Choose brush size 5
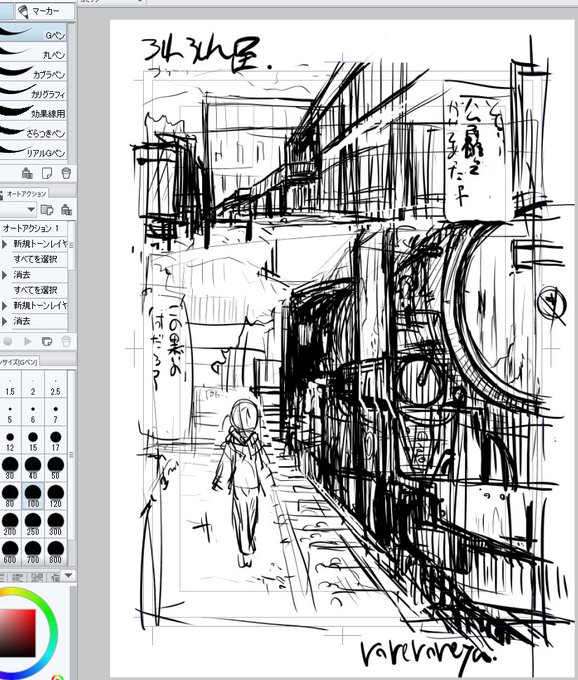 (10, 413)
